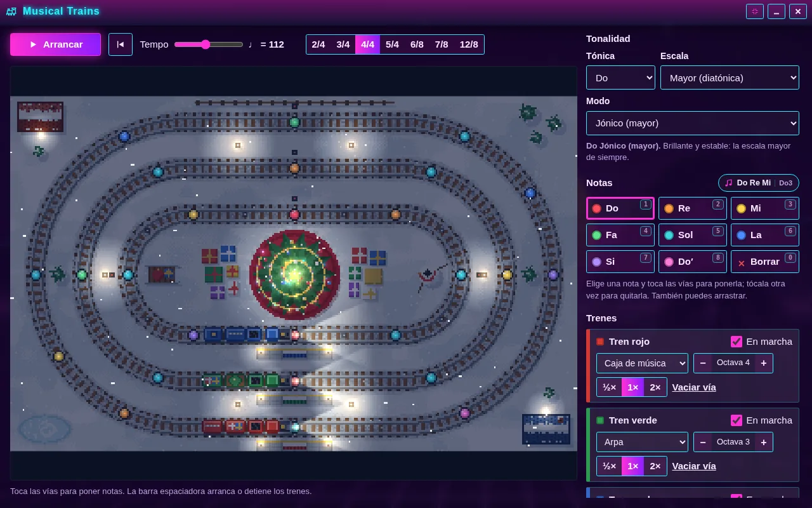The image size is (812, 508).
Task: Set Tren rojo speed to ½×
Action: [609, 387]
